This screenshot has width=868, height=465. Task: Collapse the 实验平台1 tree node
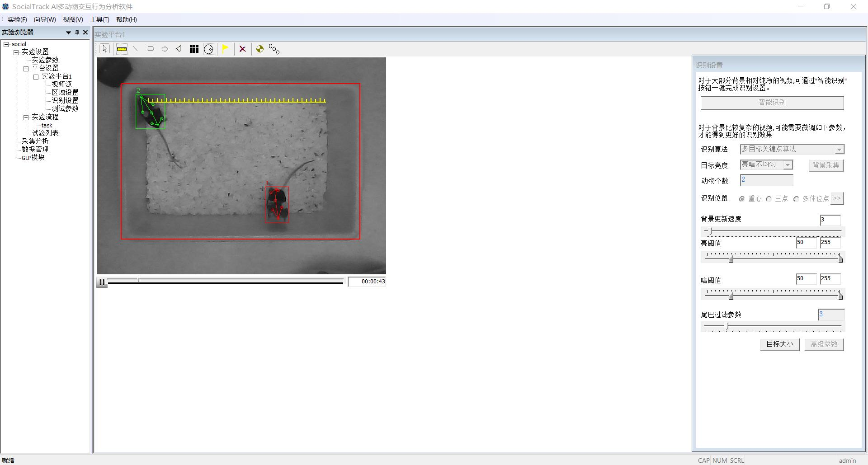point(36,76)
